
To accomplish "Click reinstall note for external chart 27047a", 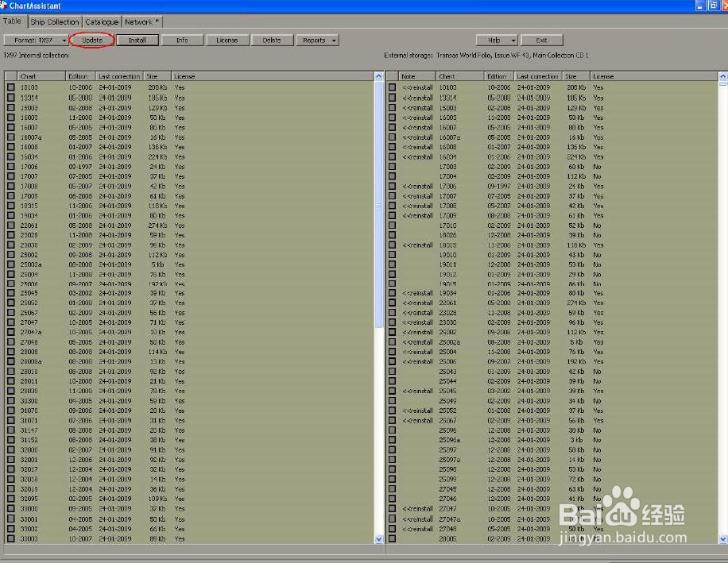I will 417,519.
